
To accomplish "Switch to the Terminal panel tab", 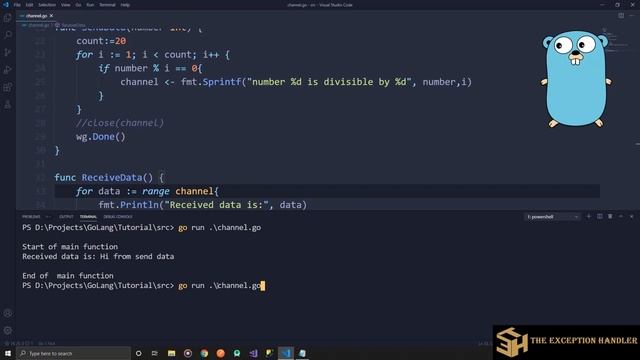I will click(x=88, y=217).
